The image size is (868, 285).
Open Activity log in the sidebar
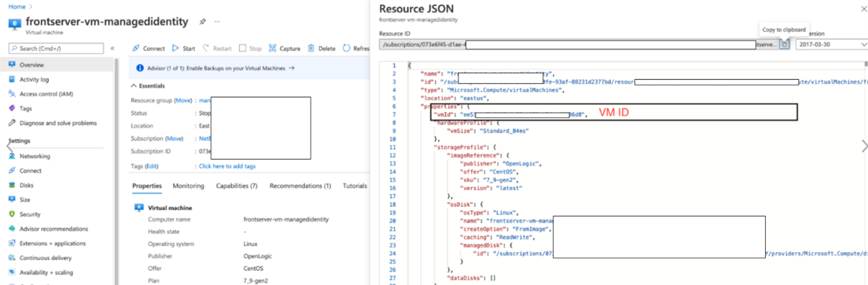[x=34, y=79]
